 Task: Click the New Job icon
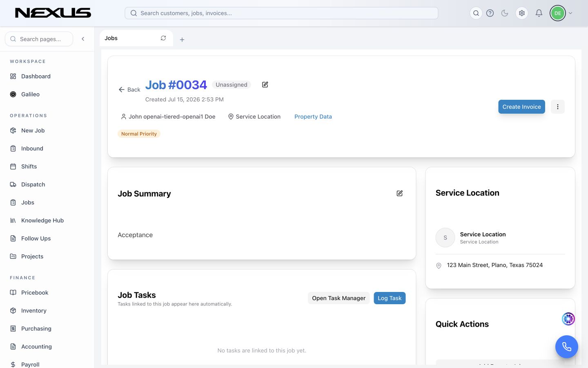point(13,130)
